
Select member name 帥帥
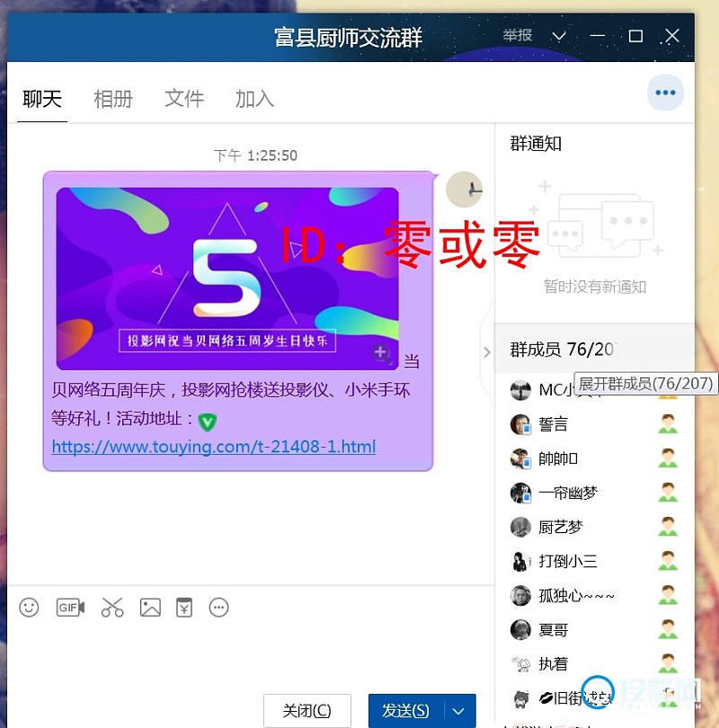coord(558,458)
